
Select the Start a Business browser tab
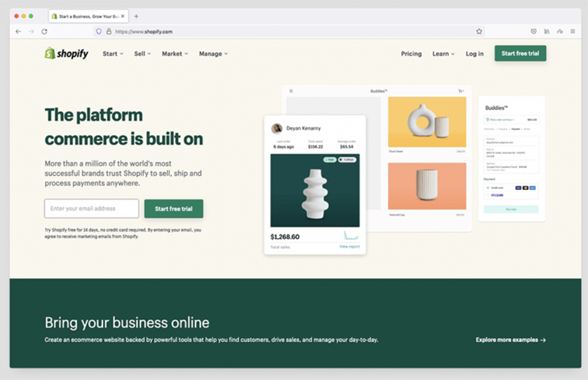89,16
